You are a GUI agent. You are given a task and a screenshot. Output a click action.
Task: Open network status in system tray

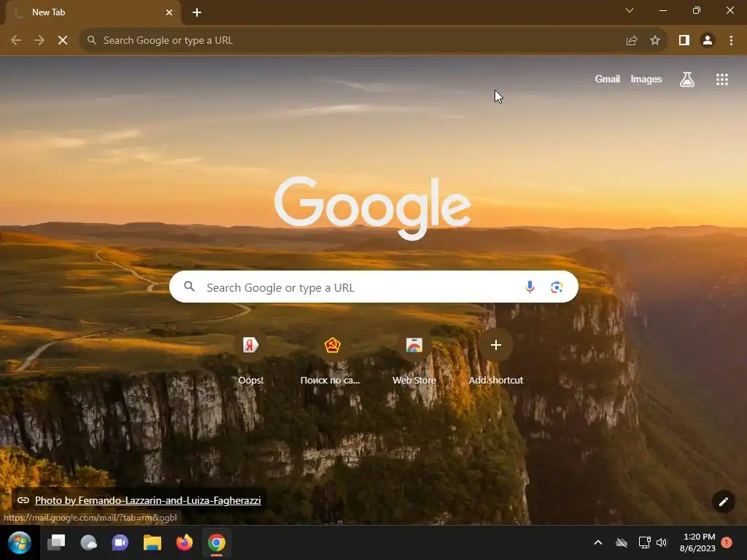[x=644, y=542]
